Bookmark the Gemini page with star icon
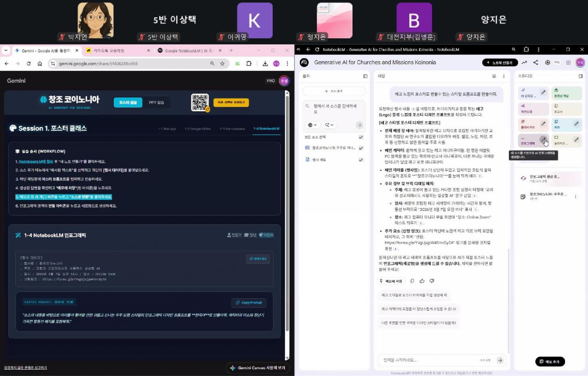The width and height of the screenshot is (588, 376). [222, 63]
